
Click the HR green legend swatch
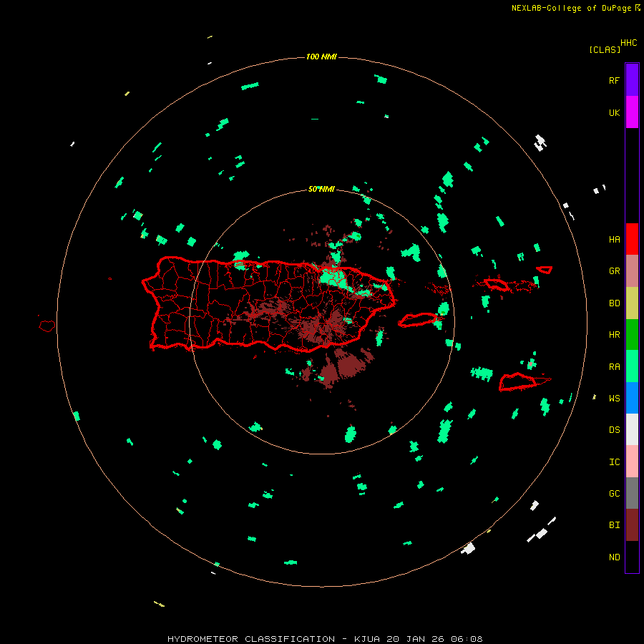tap(632, 335)
